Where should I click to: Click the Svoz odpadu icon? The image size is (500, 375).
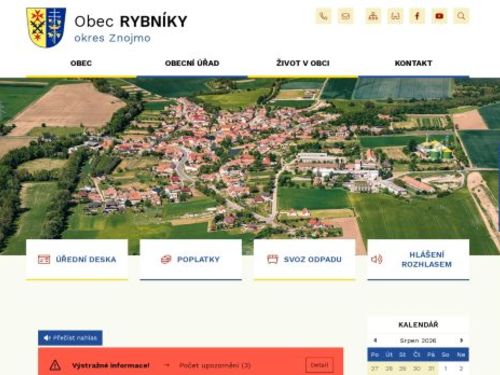pos(273,259)
